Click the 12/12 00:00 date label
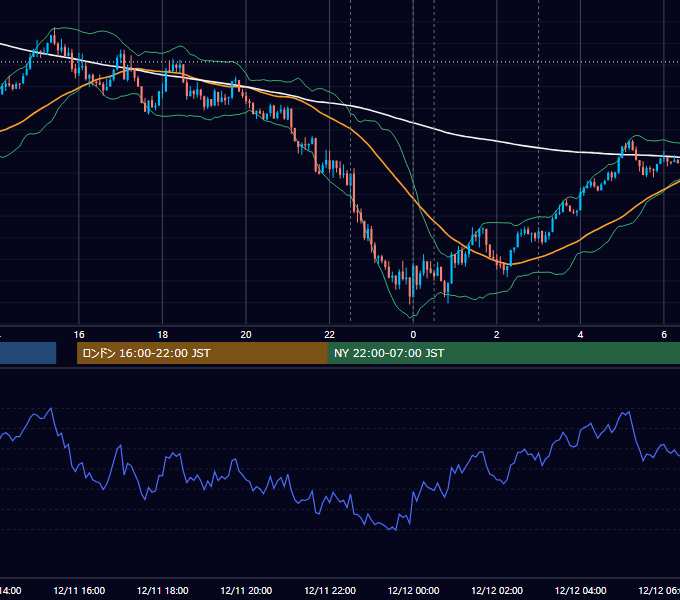The height and width of the screenshot is (600, 680). (x=413, y=591)
